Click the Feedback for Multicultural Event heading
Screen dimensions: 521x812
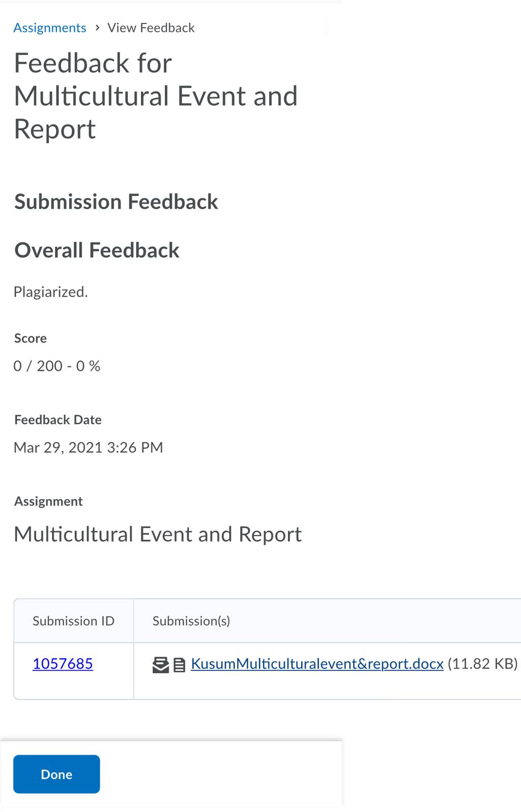[156, 96]
